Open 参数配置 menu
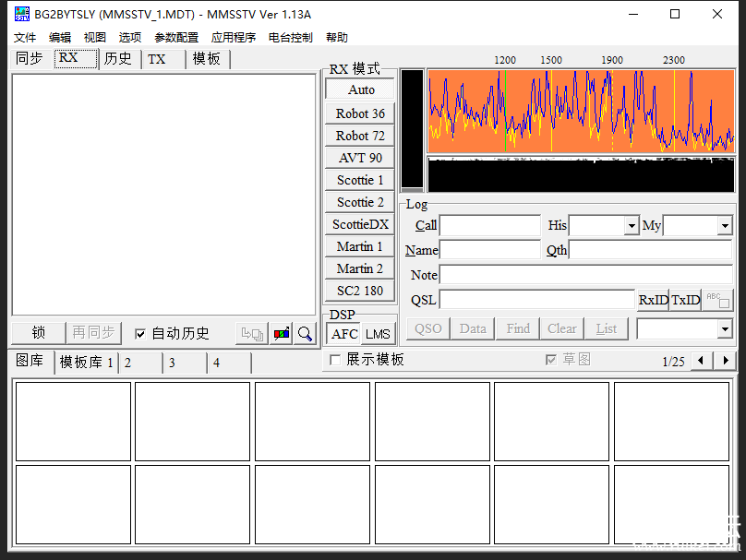746x560 pixels. click(176, 37)
